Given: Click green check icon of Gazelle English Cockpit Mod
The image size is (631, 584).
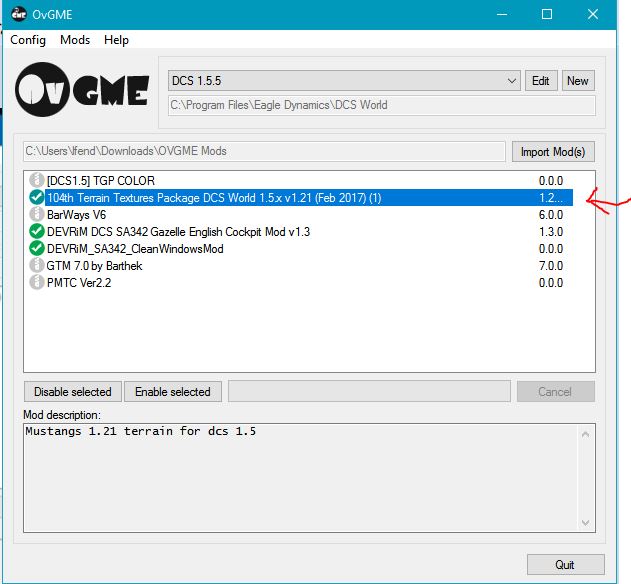Looking at the screenshot, I should 37,231.
